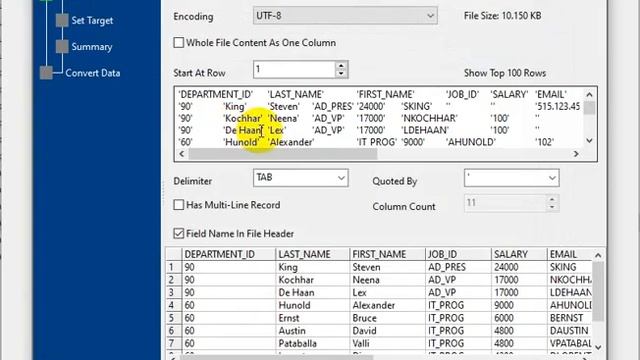The image size is (640, 360).
Task: Click the 'AD_PRES' cell in grid
Action: (x=458, y=267)
